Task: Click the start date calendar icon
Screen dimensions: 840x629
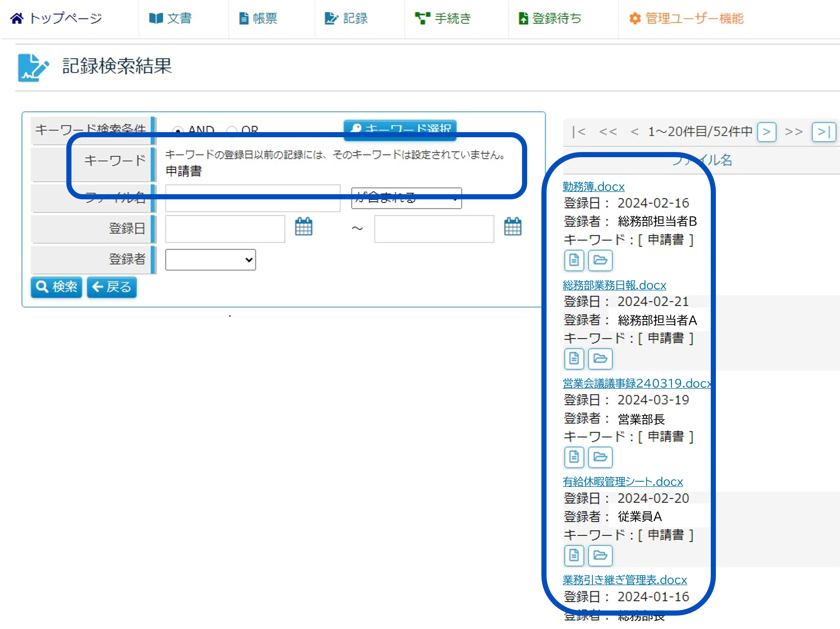Action: (303, 227)
